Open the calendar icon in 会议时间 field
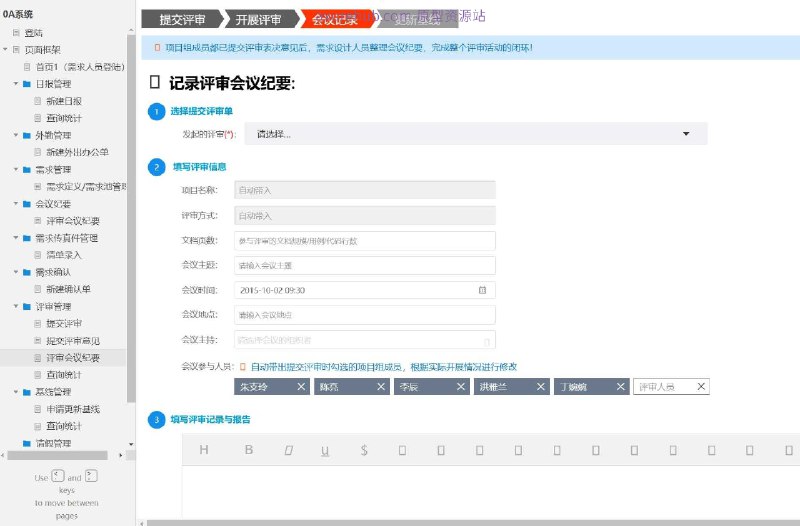This screenshot has width=800, height=526. [x=482, y=290]
